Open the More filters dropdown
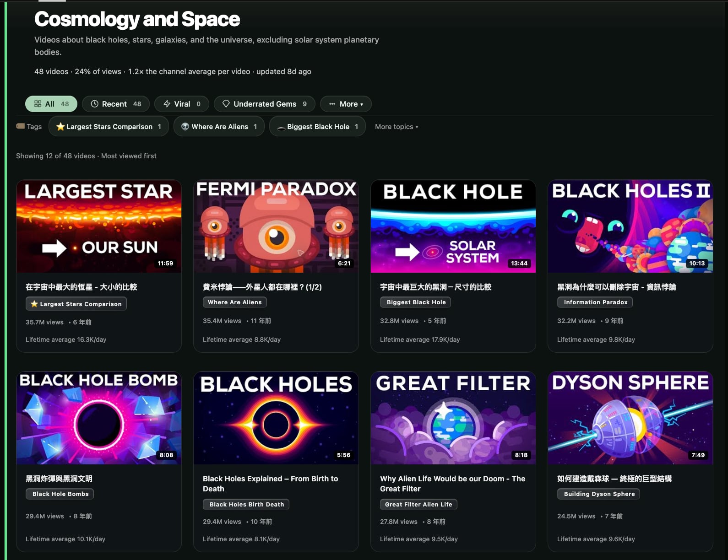The image size is (728, 560). [x=346, y=104]
